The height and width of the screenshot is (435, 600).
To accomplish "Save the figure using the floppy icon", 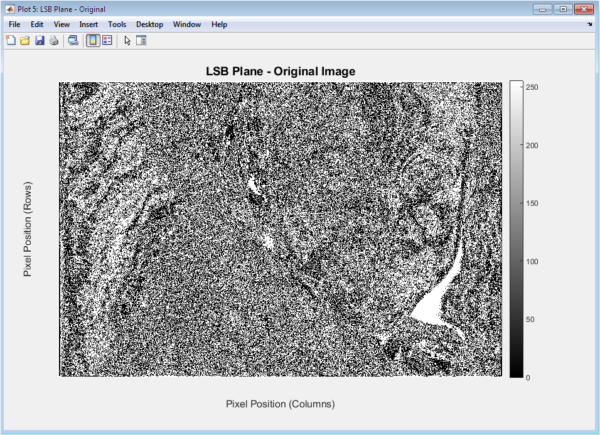I will tap(39, 40).
